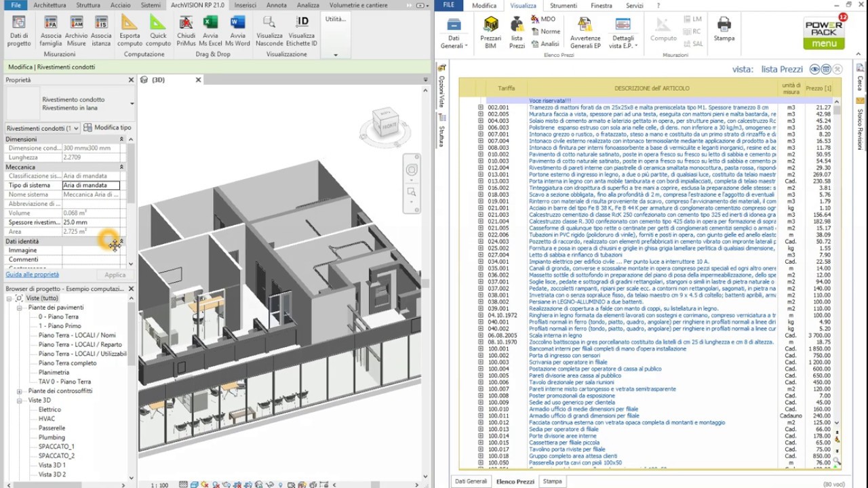Select SPACCATO_1 view in browser
868x488 pixels.
point(56,447)
